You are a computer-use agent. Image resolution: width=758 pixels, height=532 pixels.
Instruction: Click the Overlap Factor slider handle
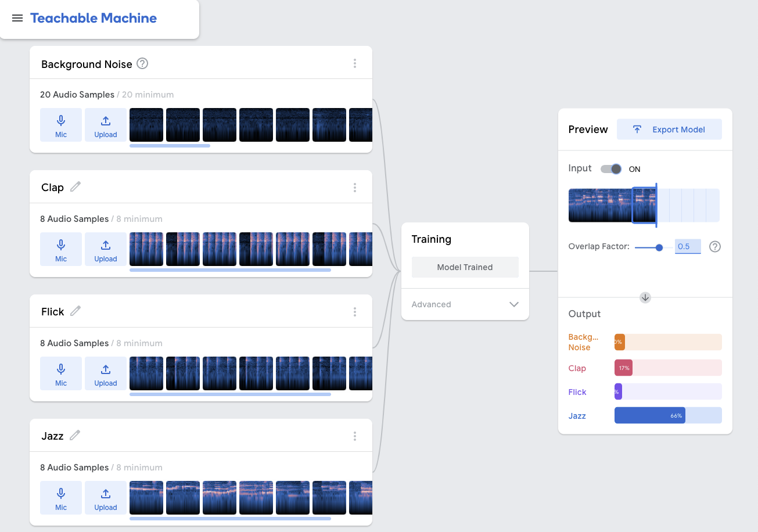click(x=659, y=247)
